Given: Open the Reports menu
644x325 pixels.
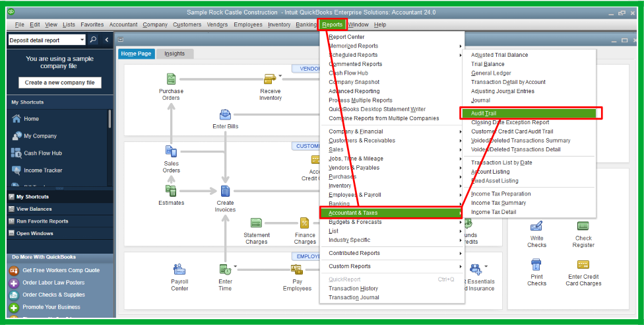Looking at the screenshot, I should click(x=333, y=24).
